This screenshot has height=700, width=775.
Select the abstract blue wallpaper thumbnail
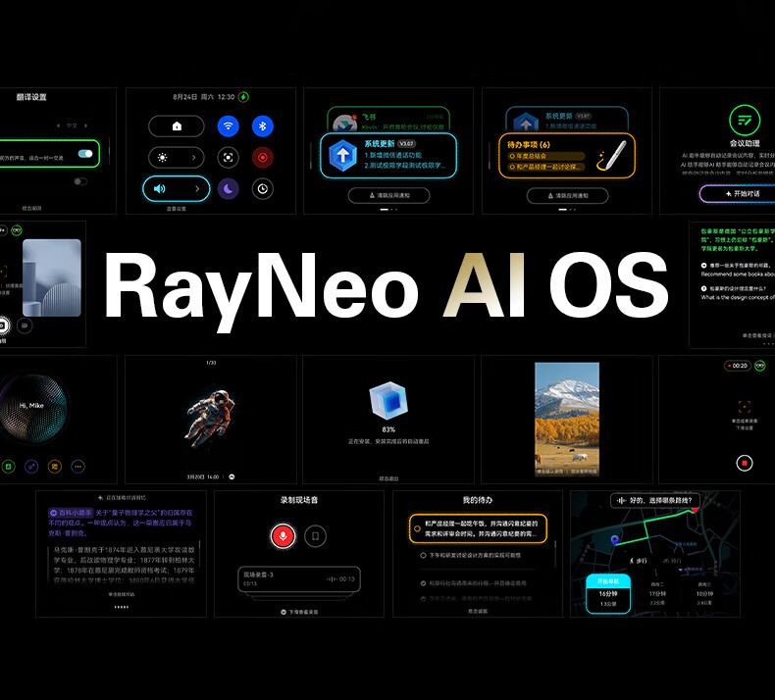52,277
